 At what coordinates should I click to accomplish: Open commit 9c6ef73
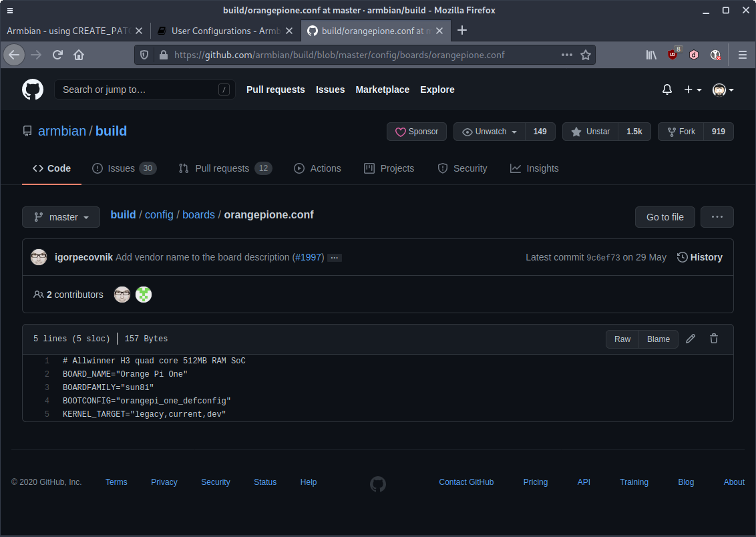[603, 257]
